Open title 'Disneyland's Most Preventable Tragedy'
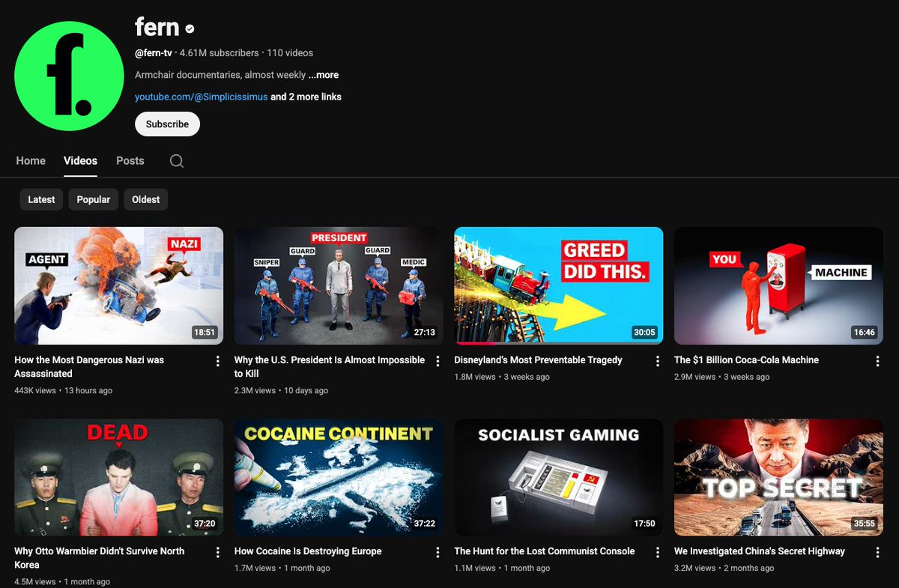 [538, 360]
